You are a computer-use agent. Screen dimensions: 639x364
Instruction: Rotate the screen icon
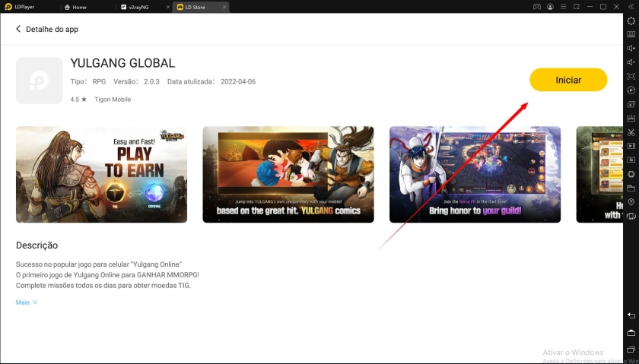pos(631,216)
